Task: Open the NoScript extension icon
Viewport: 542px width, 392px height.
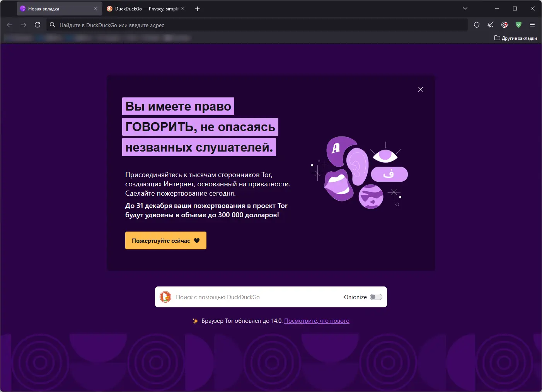Action: (x=505, y=25)
